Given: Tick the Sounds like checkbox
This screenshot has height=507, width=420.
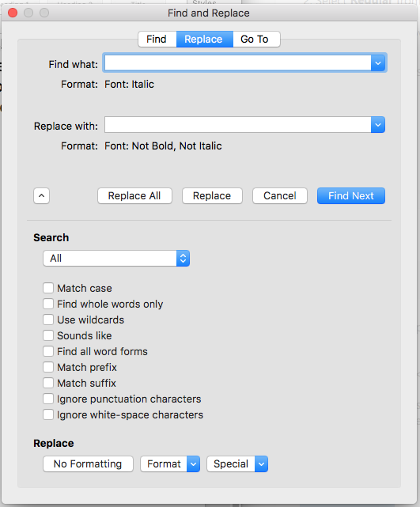Looking at the screenshot, I should coord(48,335).
